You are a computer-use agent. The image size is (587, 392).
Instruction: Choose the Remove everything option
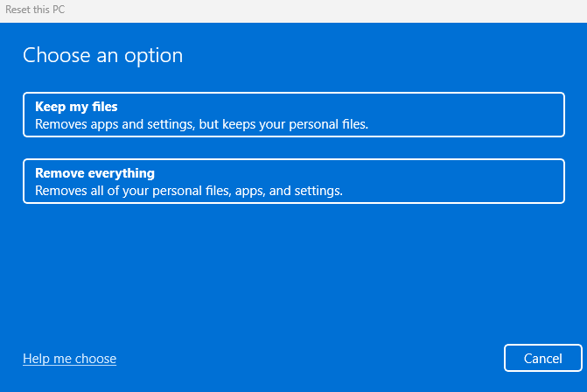click(x=293, y=181)
